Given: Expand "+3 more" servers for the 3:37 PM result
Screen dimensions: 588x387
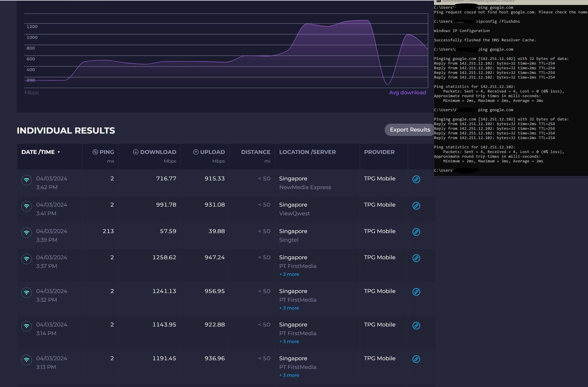Looking at the screenshot, I should pos(289,274).
